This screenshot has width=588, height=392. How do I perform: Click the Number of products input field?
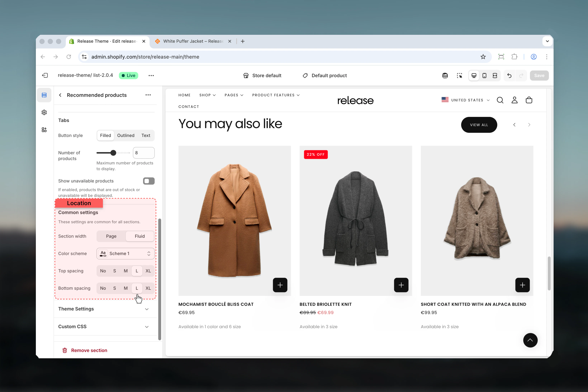click(144, 153)
